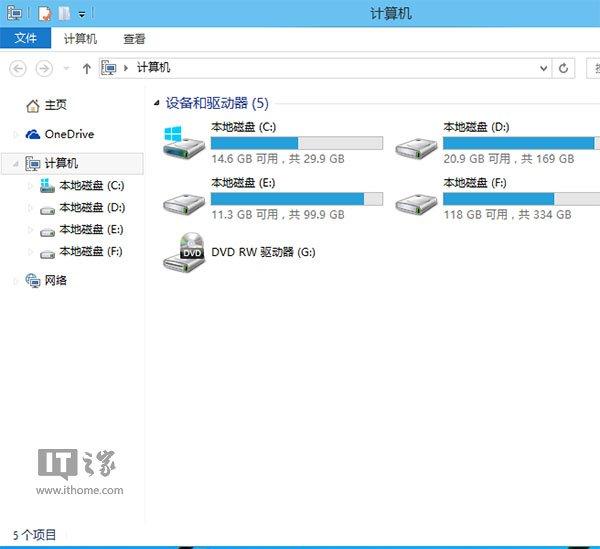The height and width of the screenshot is (549, 600).
Task: Collapse the 设备和驱动器 group header
Action: (157, 103)
